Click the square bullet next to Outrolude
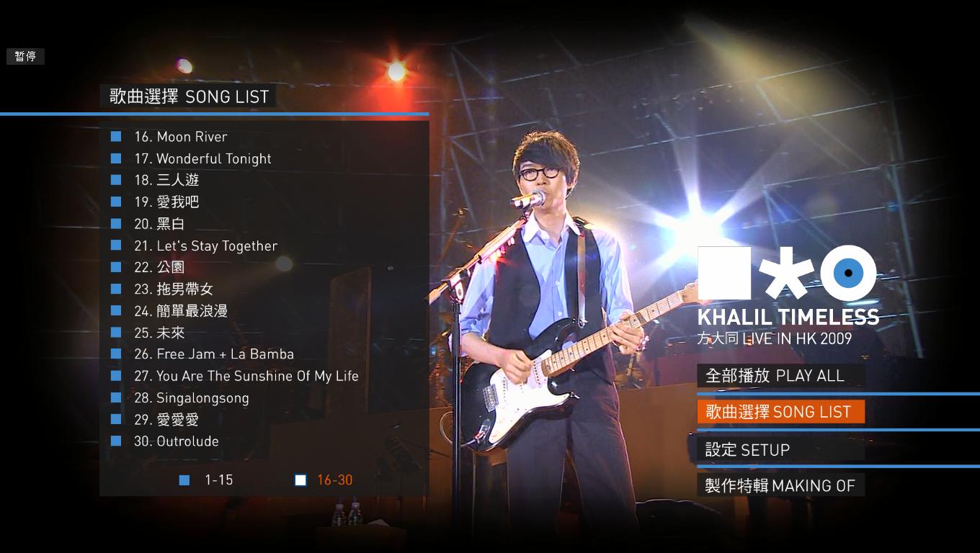Image resolution: width=980 pixels, height=553 pixels. [x=116, y=441]
